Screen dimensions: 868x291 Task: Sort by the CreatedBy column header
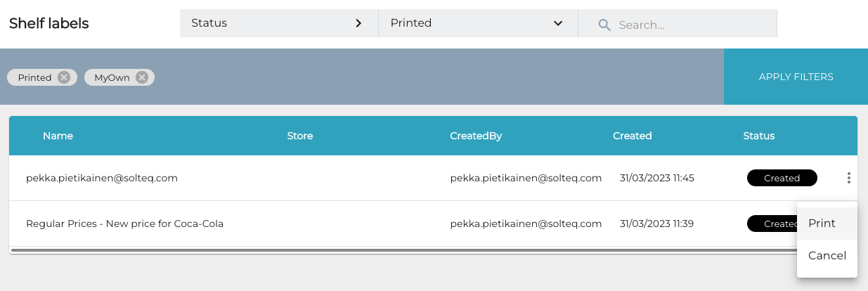click(476, 136)
